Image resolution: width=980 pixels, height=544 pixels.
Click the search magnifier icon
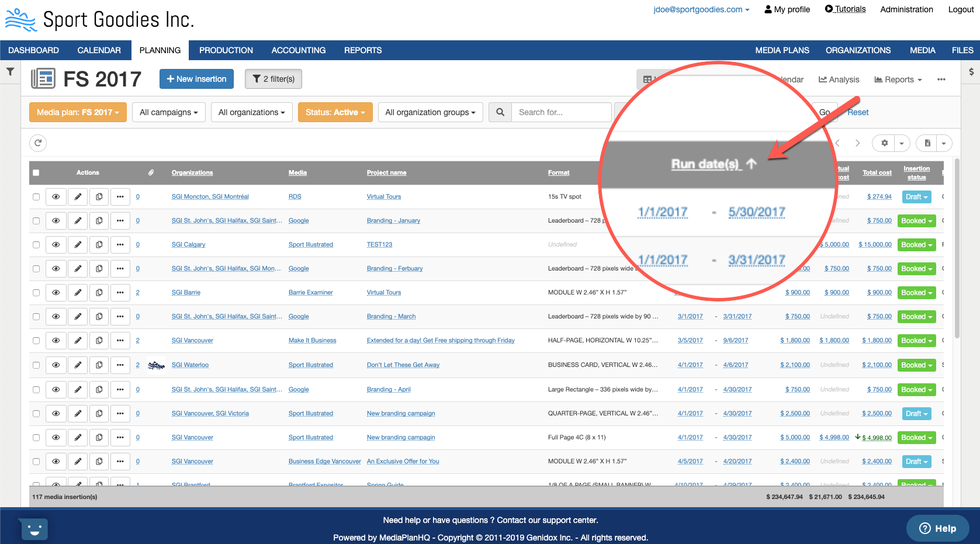click(x=500, y=112)
